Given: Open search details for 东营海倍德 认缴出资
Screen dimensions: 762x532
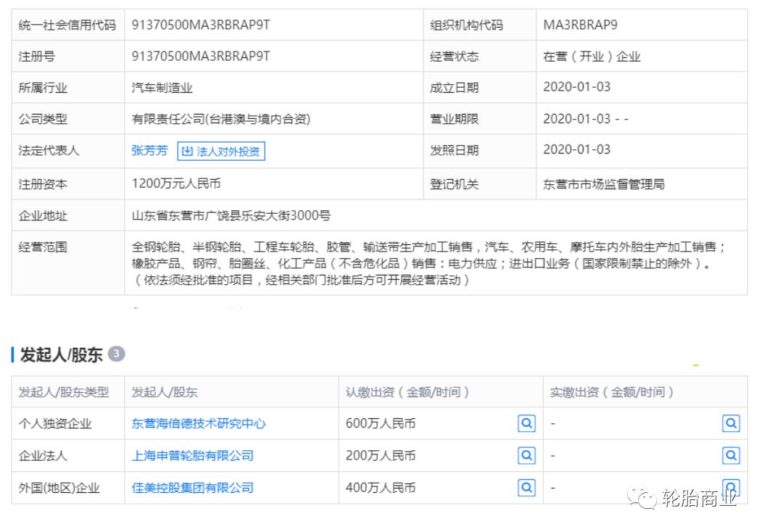Looking at the screenshot, I should pyautogui.click(x=527, y=423).
